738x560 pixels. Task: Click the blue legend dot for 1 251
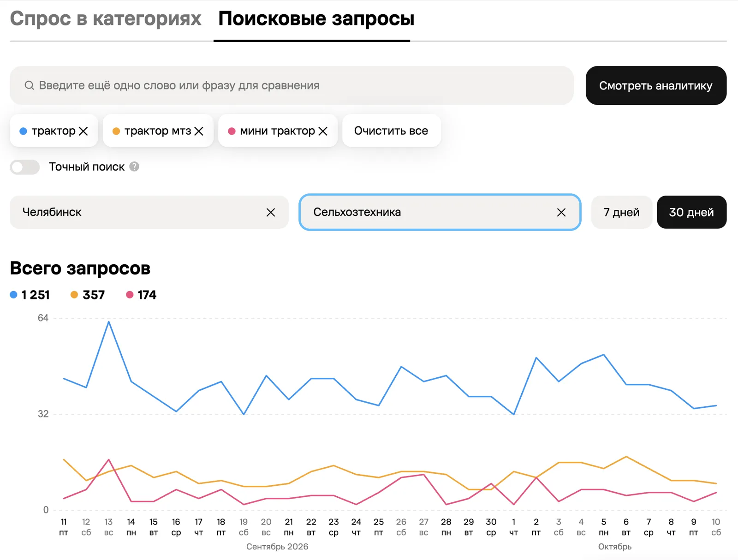(x=14, y=295)
